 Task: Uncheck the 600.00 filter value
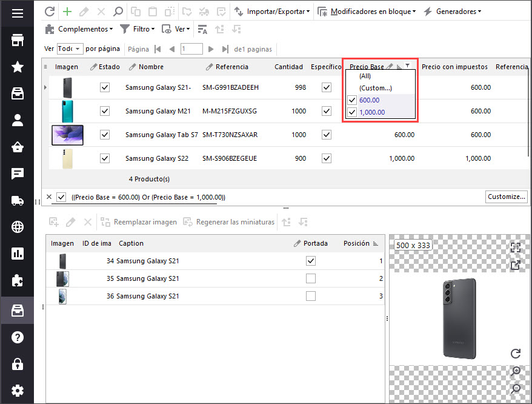352,100
